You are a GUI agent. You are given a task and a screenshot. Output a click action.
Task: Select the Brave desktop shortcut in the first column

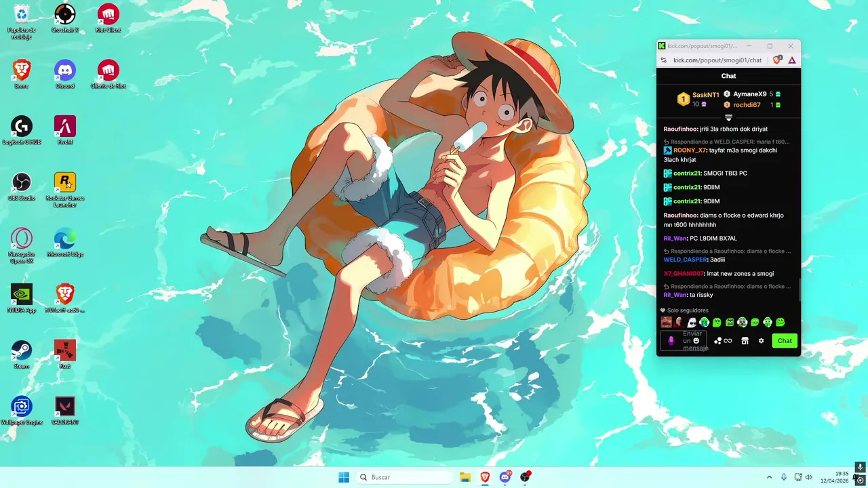[21, 74]
